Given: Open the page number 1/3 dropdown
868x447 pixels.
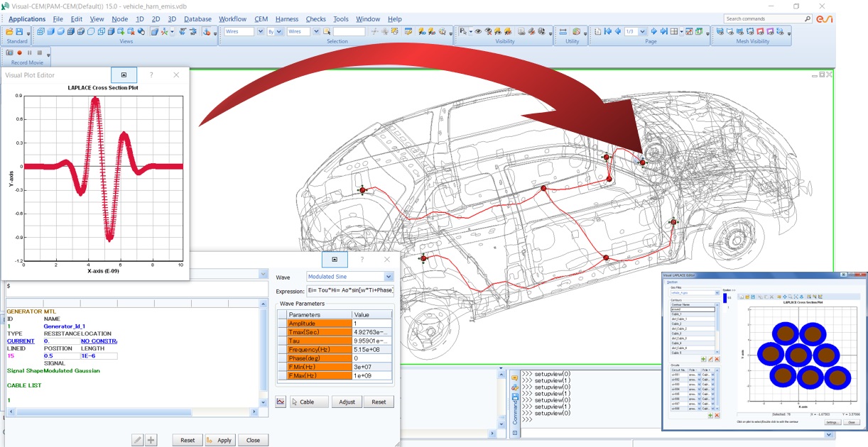Looking at the screenshot, I should [644, 31].
